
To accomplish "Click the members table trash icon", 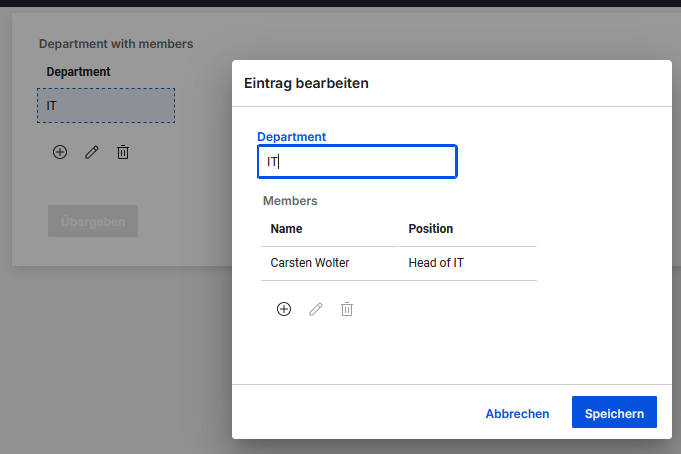I will click(347, 309).
